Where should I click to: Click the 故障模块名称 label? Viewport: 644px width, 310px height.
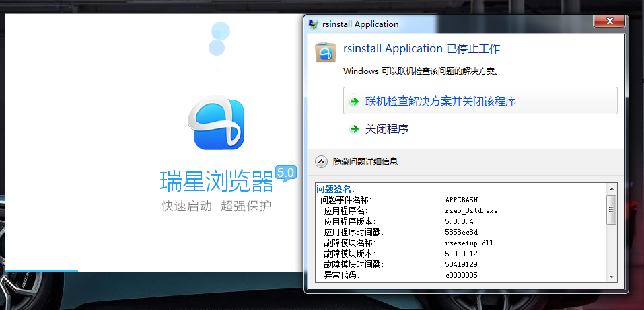(x=350, y=243)
